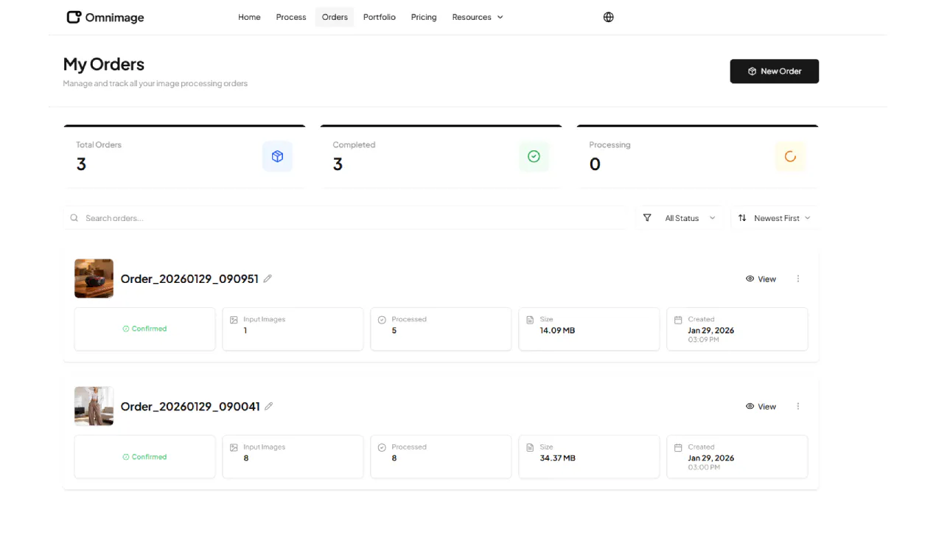
Task: Click the sort arrows icon
Action: pyautogui.click(x=742, y=218)
